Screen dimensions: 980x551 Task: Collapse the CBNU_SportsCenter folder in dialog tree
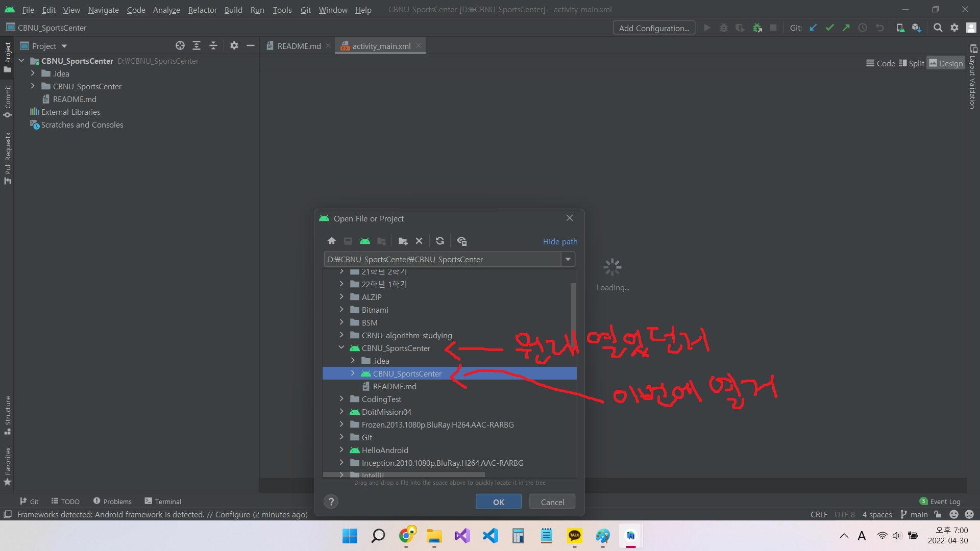point(341,347)
